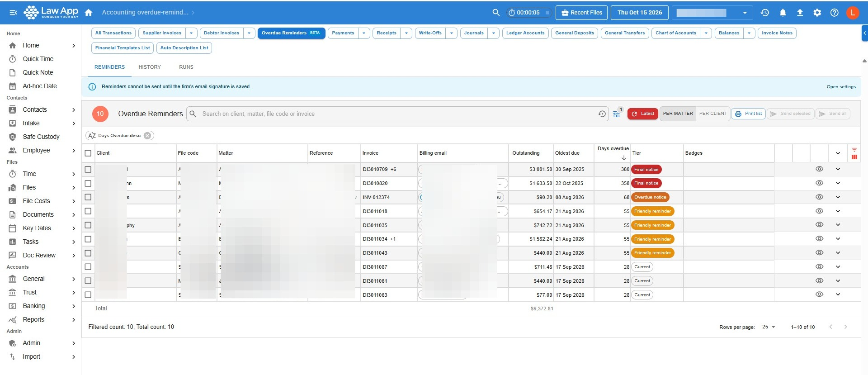Select the row checkbox for INV-012374
This screenshot has height=375, width=868.
click(x=88, y=197)
